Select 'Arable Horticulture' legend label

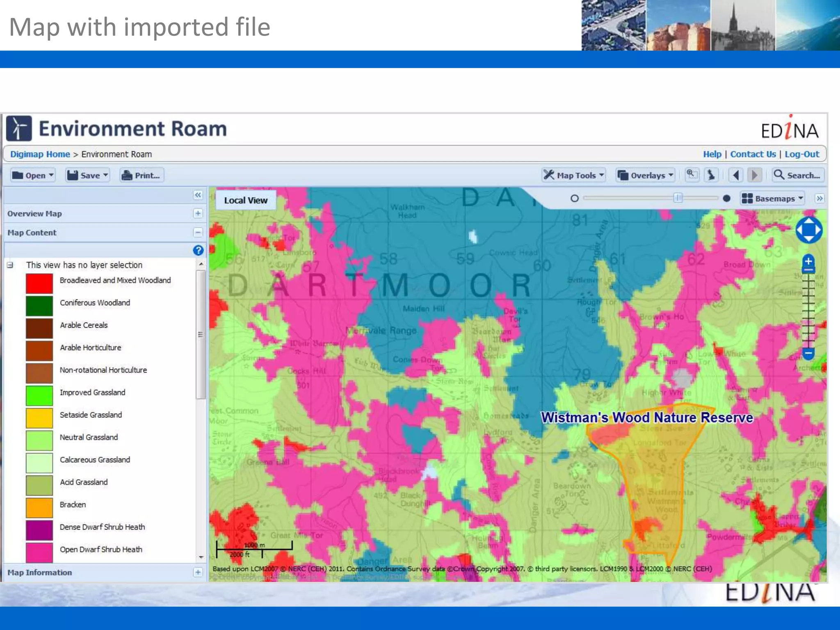coord(91,347)
